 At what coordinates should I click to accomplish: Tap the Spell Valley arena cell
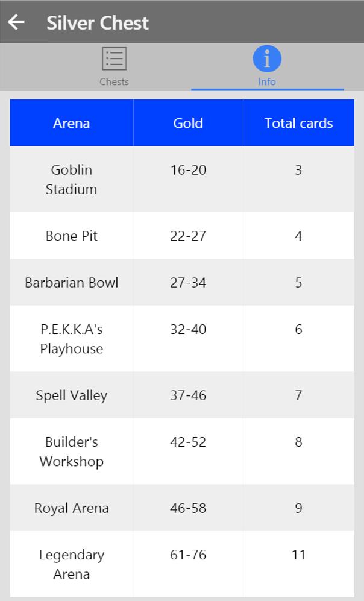[71, 395]
